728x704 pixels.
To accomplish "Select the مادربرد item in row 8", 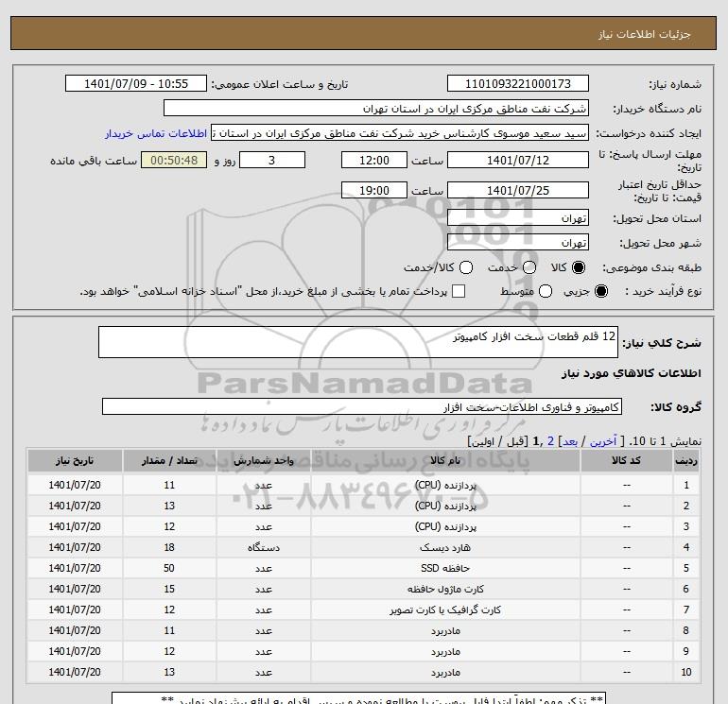I will 445,630.
